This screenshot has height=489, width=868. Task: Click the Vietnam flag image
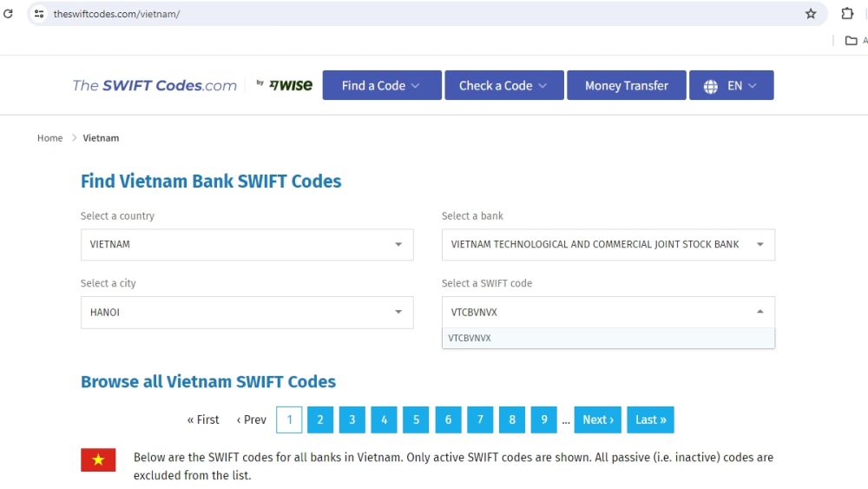click(98, 459)
